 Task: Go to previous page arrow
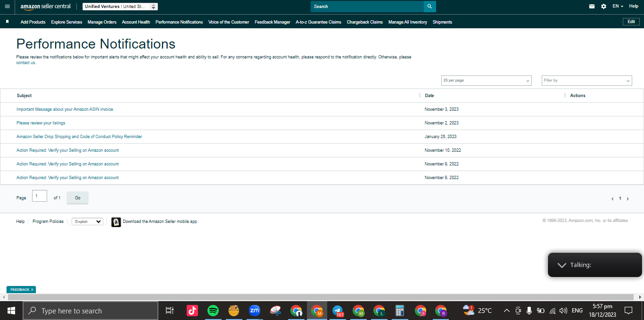tap(612, 199)
